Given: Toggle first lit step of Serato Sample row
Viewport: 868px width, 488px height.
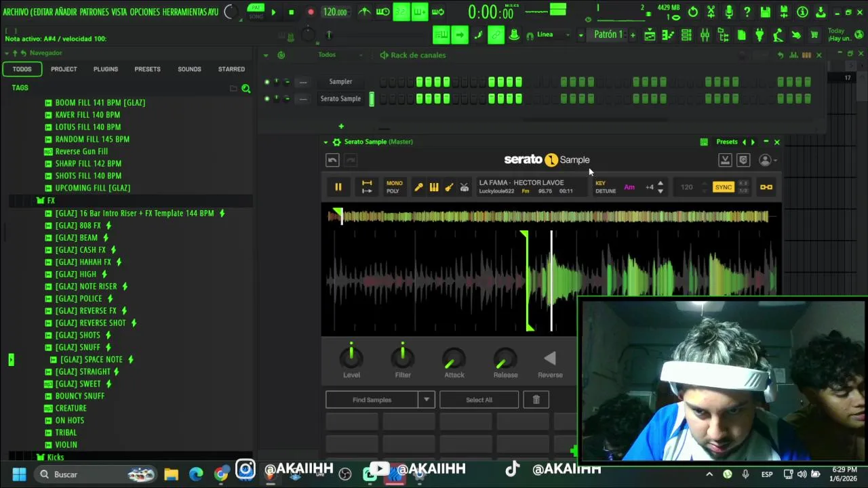Looking at the screenshot, I should (420, 99).
